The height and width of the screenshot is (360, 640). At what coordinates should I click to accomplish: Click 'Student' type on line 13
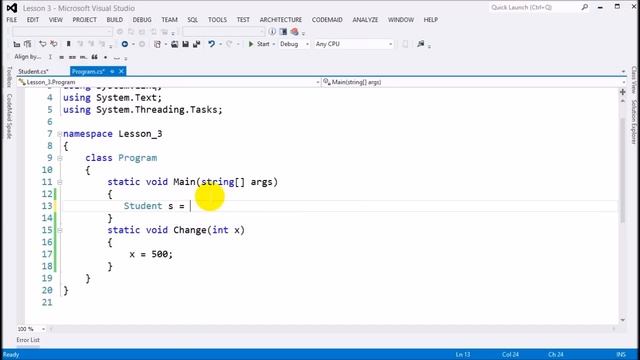(143, 206)
